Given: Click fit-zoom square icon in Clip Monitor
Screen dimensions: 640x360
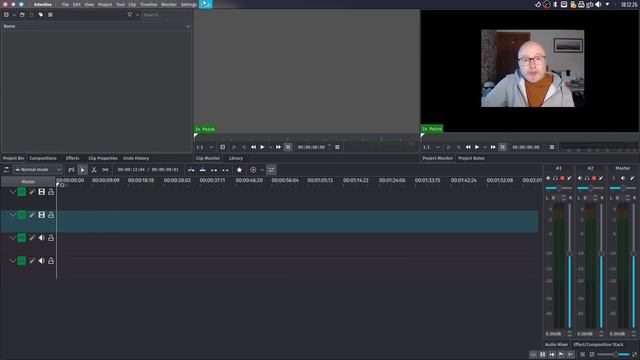Looking at the screenshot, I should 222,147.
